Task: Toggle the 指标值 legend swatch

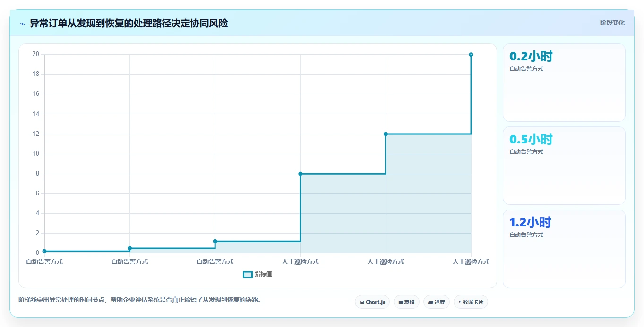Action: point(248,275)
